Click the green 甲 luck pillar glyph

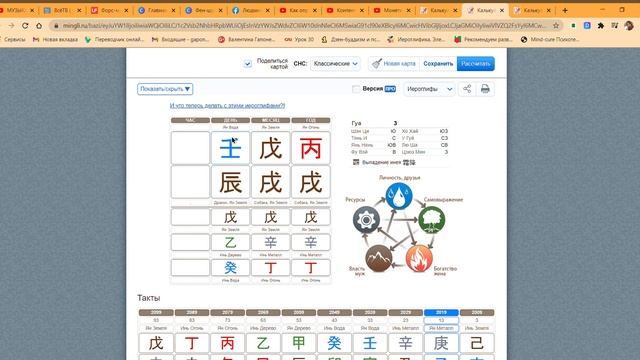click(x=299, y=343)
